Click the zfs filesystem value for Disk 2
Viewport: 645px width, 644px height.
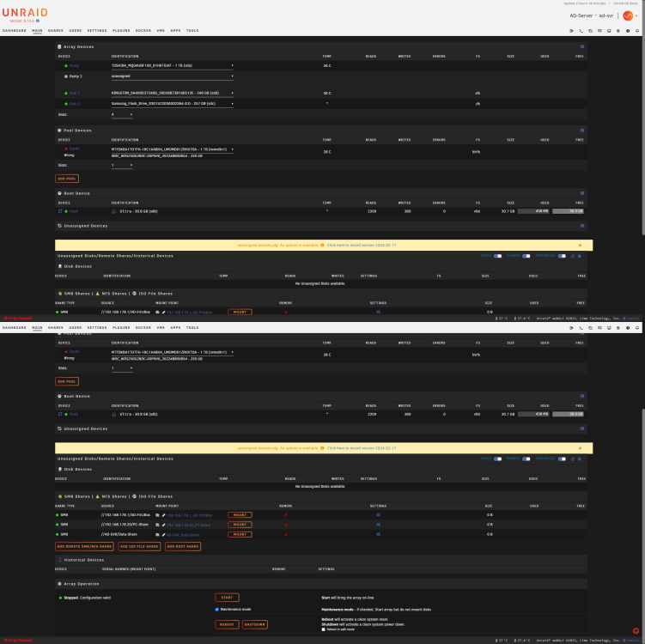(478, 104)
